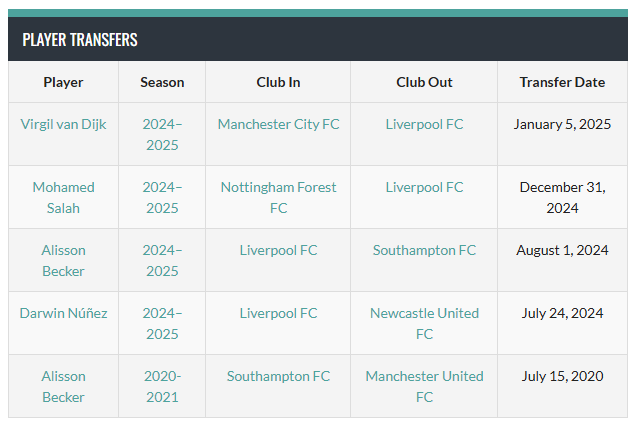The height and width of the screenshot is (422, 635).
Task: Open the Manchester United FC club link
Action: [x=424, y=386]
